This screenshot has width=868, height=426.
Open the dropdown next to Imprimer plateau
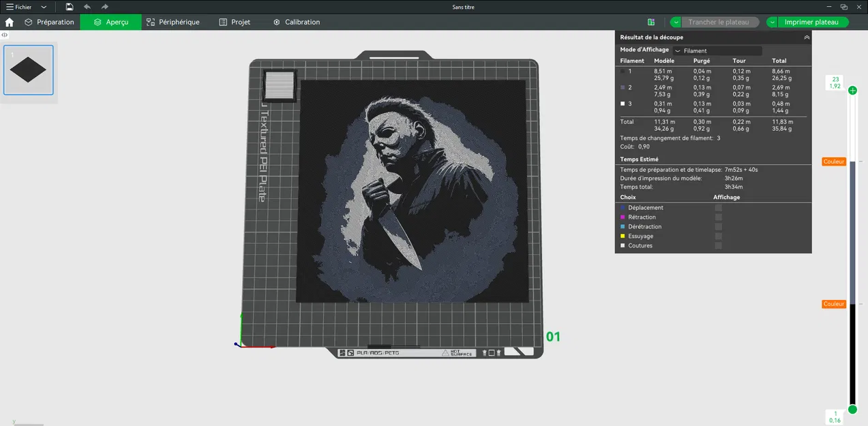(772, 22)
